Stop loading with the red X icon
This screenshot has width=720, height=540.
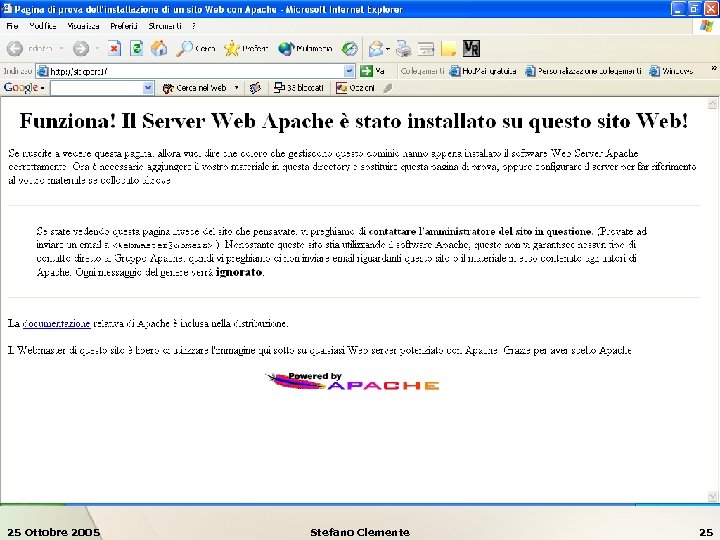[x=114, y=48]
